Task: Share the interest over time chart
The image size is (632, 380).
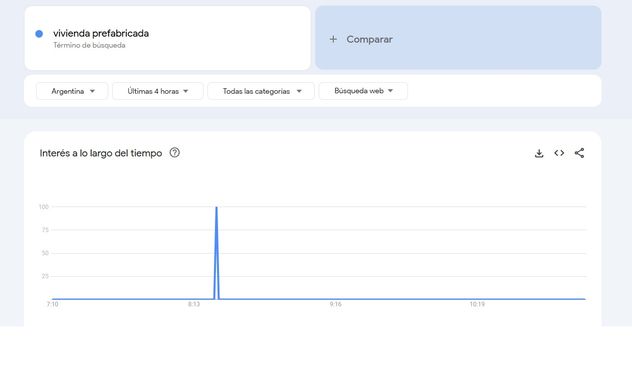Action: click(579, 153)
